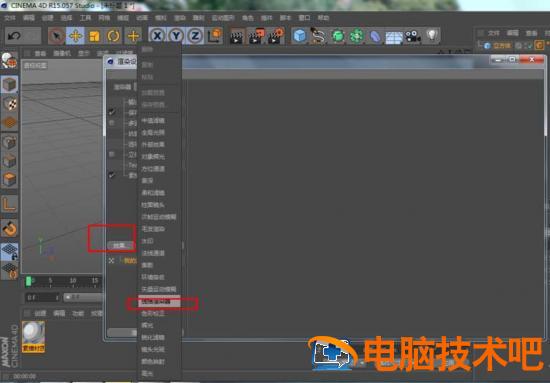The width and height of the screenshot is (550, 383).
Task: Toggle the X axis lock
Action: click(157, 36)
